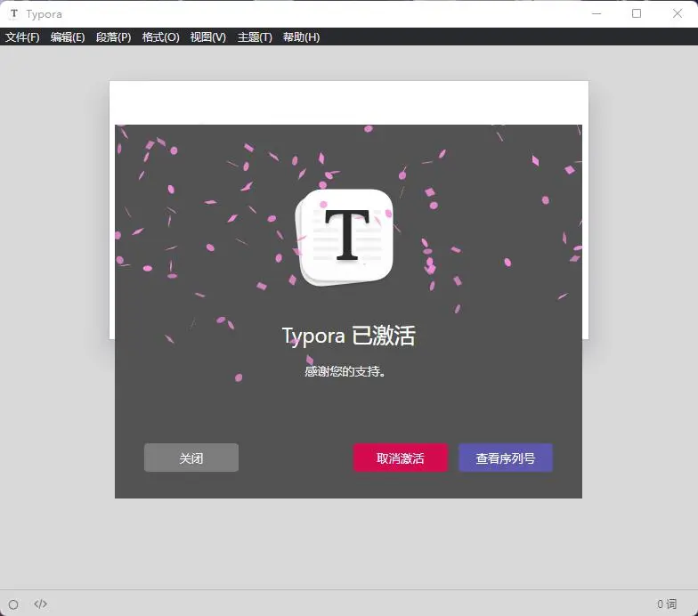This screenshot has height=616, width=698.
Task: Click the 关闭 button in the dialog
Action: [x=191, y=458]
